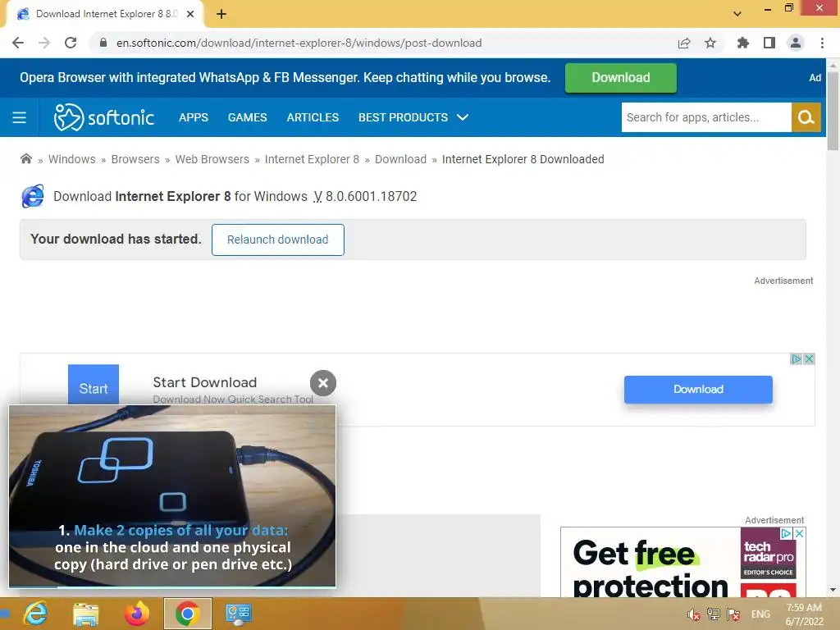
Task: Bookmark this page with the star
Action: pos(710,43)
